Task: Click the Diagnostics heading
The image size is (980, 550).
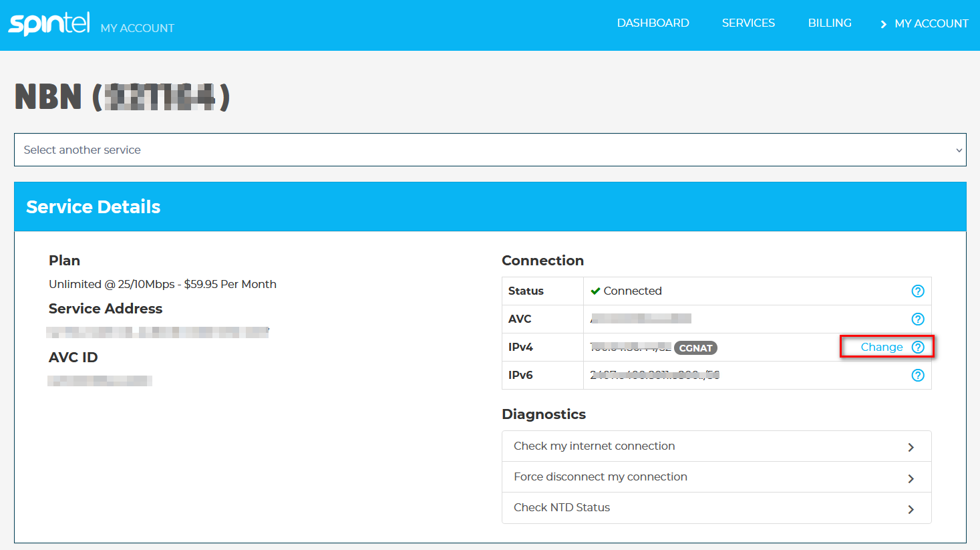Action: tap(544, 414)
